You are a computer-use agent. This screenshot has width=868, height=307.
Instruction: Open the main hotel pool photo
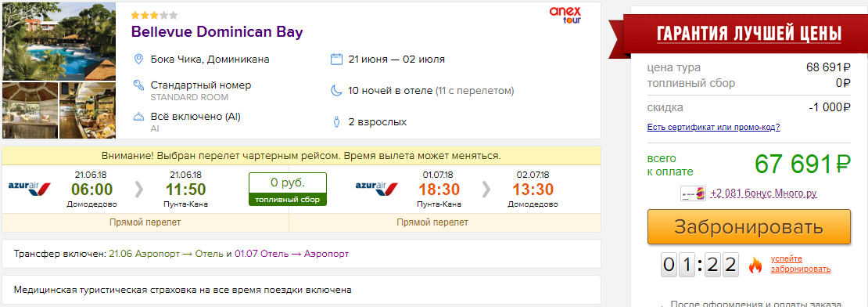click(x=59, y=42)
